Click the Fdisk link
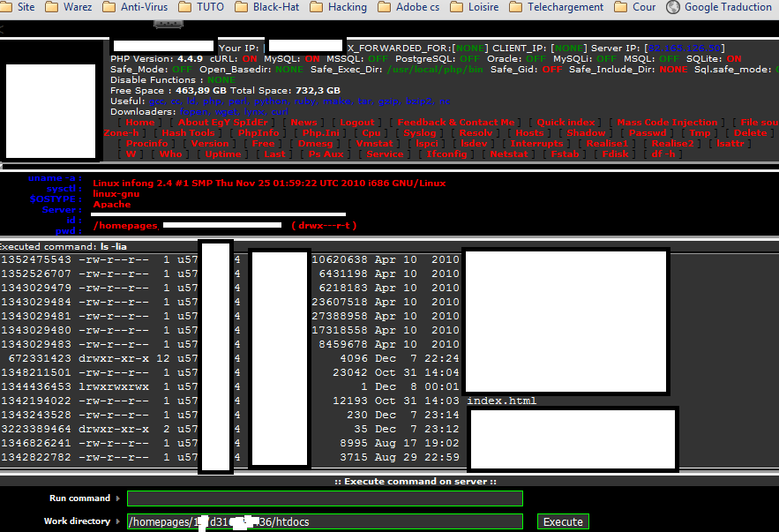Viewport: 779px width, 532px height. point(616,154)
